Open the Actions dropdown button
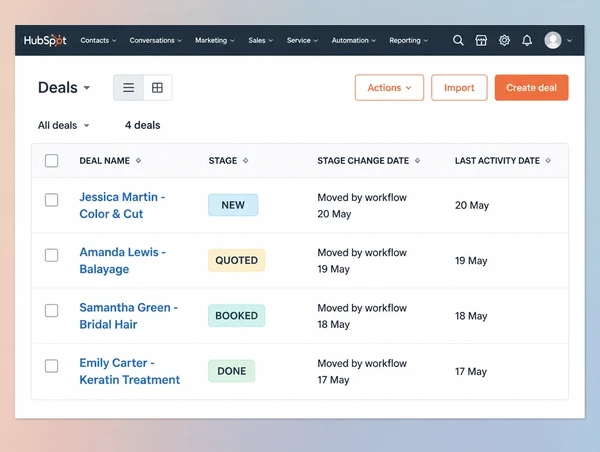 pyautogui.click(x=389, y=88)
